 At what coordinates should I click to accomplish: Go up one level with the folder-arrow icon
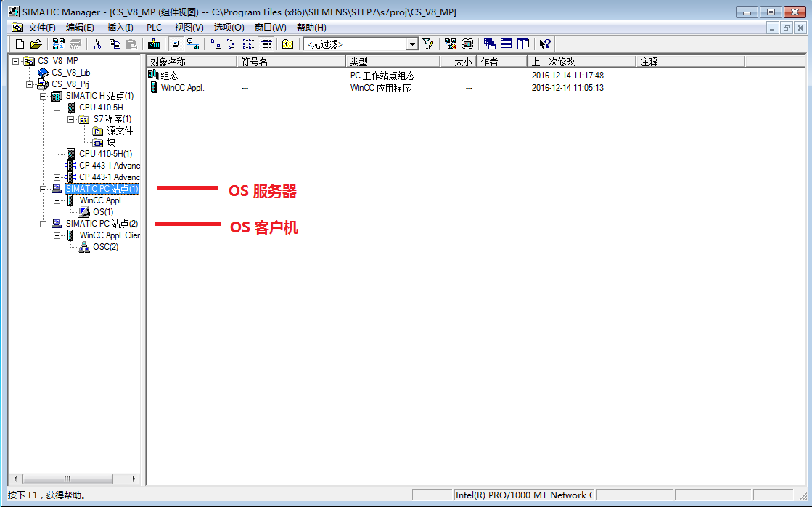(287, 44)
